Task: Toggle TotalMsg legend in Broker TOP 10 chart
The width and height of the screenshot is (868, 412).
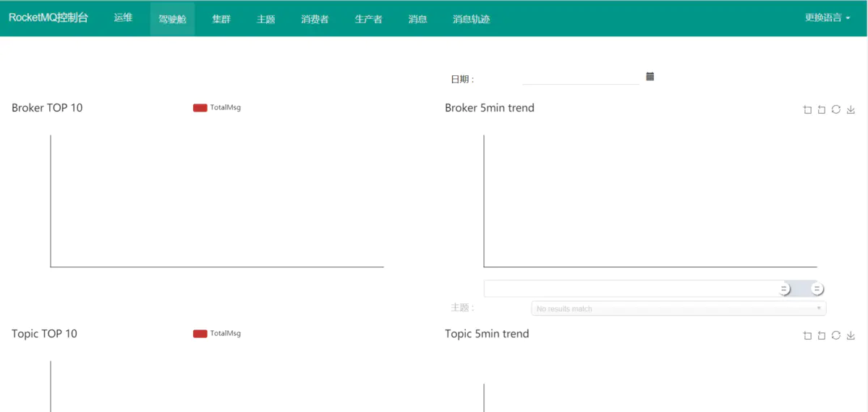Action: pos(217,108)
